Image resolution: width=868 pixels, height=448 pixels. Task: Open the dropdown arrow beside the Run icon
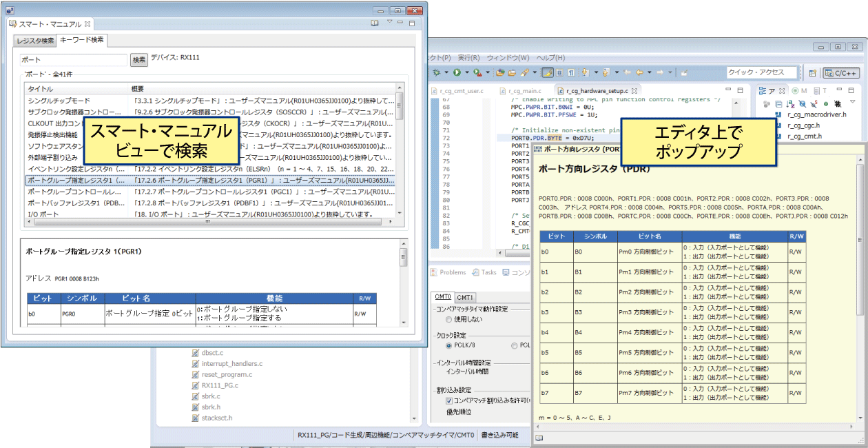(x=466, y=73)
